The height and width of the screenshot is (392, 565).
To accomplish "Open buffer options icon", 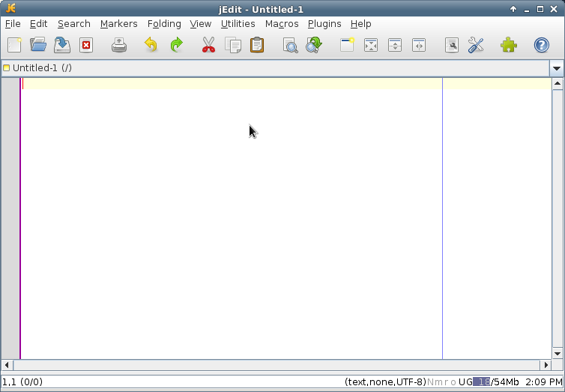I will [x=452, y=46].
